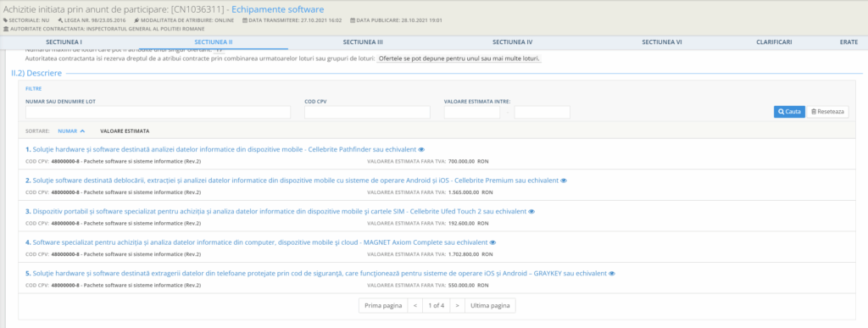868x328 pixels.
Task: Click the LEGEA NR. 98/23.05.2016 gavel icon
Action: pos(60,20)
